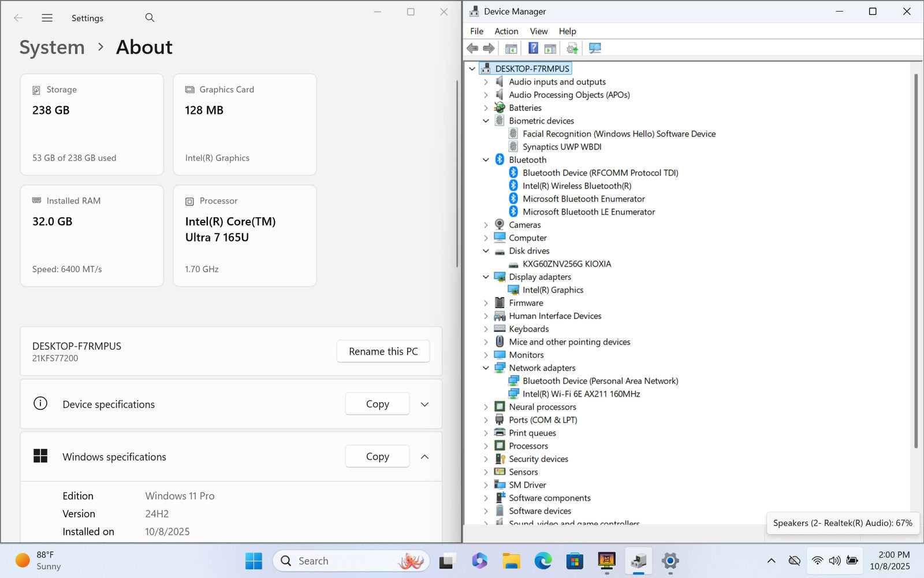Collapse Windows specifications section chevron
Screen dimensions: 924x578
pos(424,457)
